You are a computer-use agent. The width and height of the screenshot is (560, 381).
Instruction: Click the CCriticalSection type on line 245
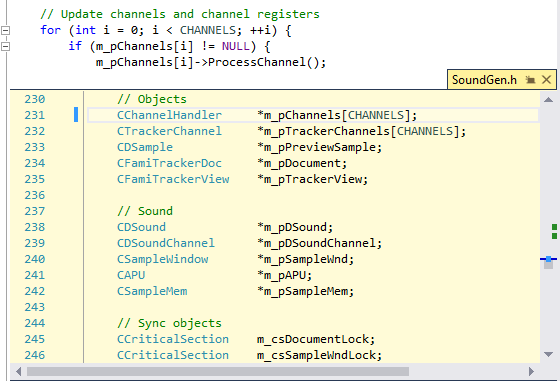173,339
